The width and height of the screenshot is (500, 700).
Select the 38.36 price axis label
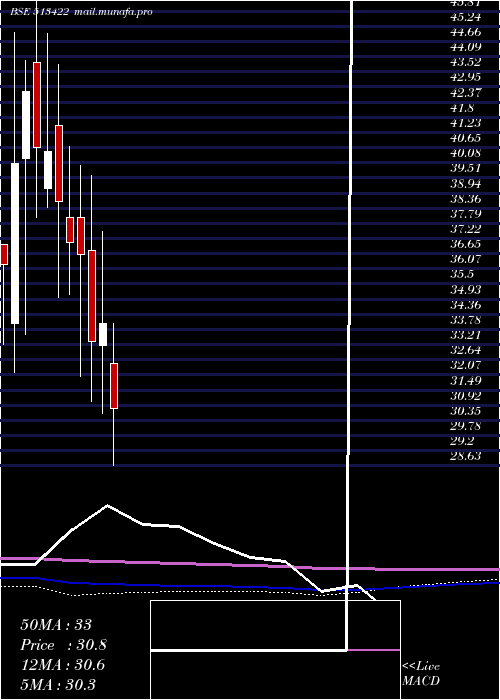pos(466,199)
